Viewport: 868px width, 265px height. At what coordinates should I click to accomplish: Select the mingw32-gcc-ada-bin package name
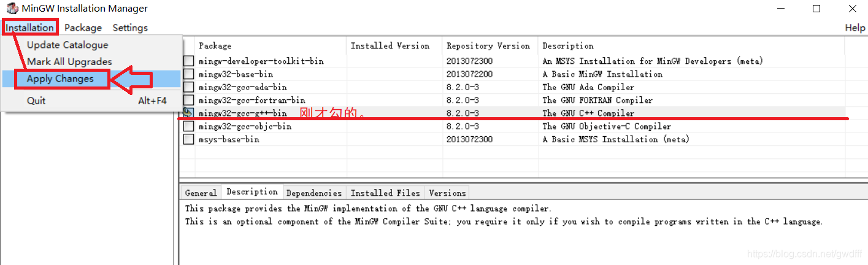[242, 87]
